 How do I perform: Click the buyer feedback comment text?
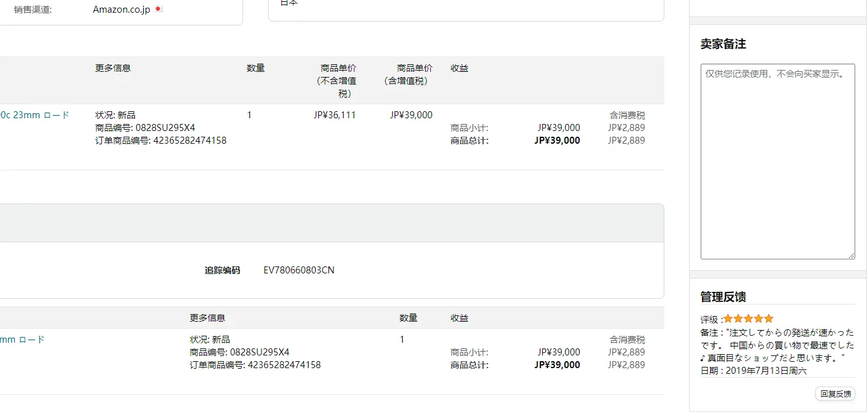(777, 345)
